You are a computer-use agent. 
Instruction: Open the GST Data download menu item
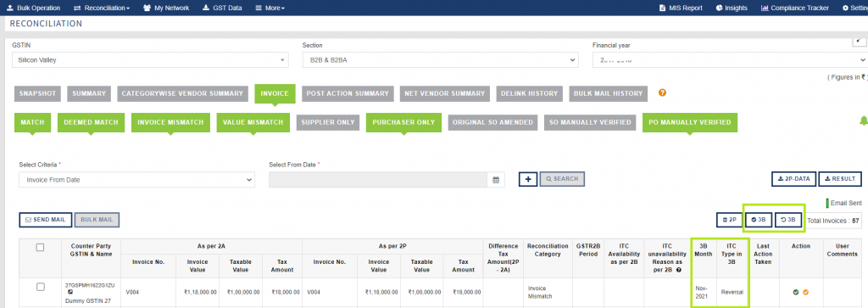(x=222, y=8)
